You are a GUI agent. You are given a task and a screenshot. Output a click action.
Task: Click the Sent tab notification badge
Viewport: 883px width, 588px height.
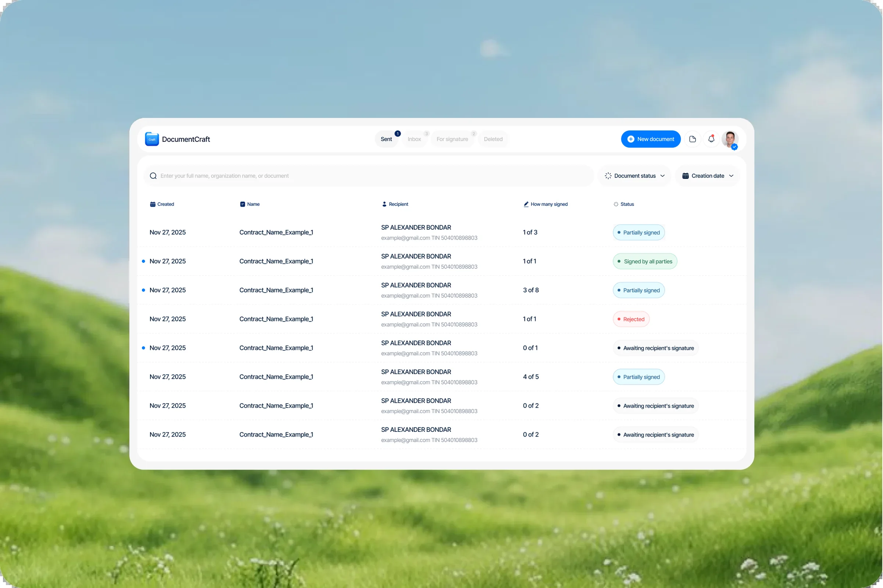coord(398,133)
